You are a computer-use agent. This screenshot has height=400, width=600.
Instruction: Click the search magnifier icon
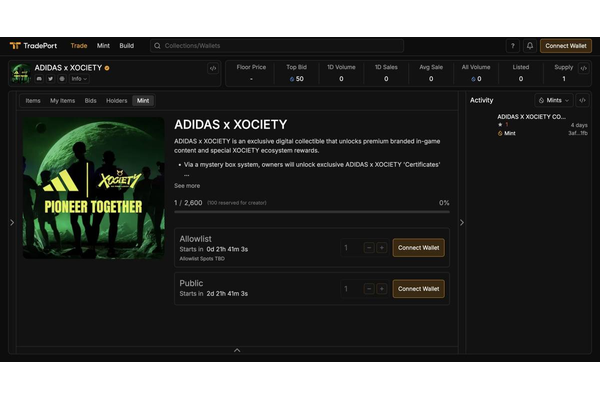tap(157, 46)
